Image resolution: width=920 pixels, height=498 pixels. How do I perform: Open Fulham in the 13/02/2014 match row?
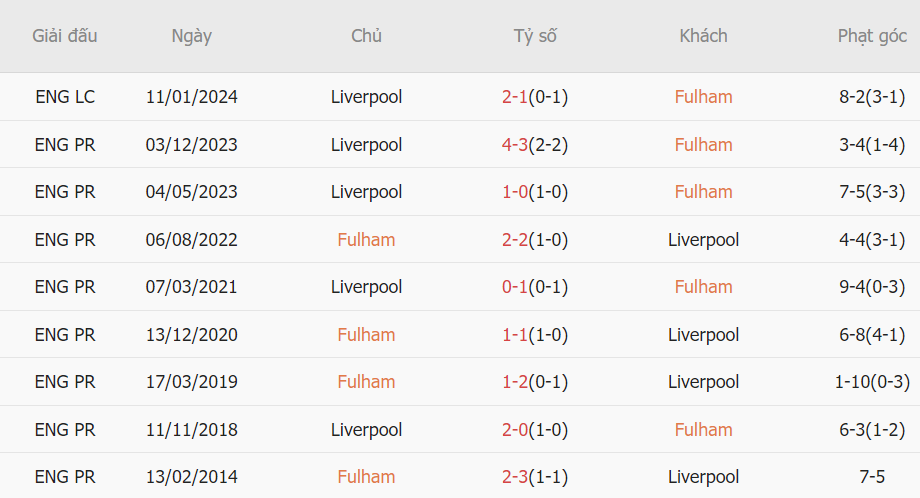tap(366, 477)
